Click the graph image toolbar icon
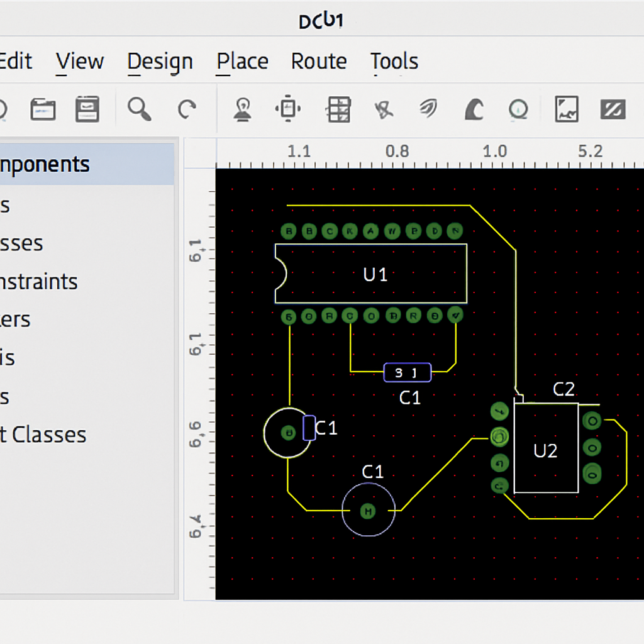The height and width of the screenshot is (644, 644). coord(567,109)
